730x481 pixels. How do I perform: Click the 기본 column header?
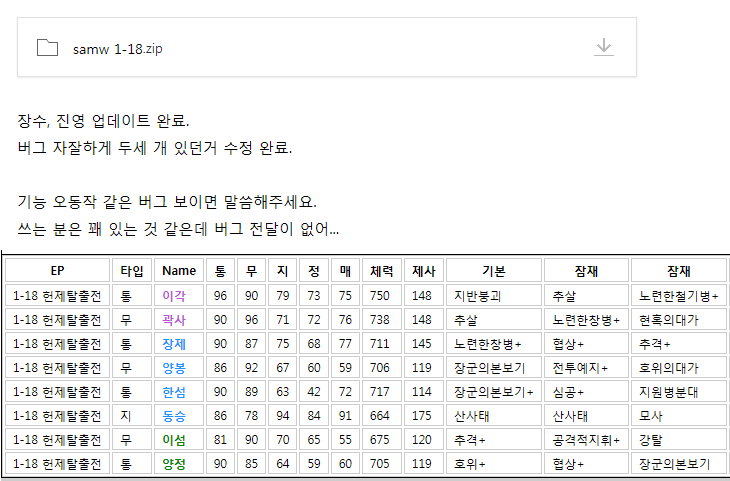[x=494, y=271]
